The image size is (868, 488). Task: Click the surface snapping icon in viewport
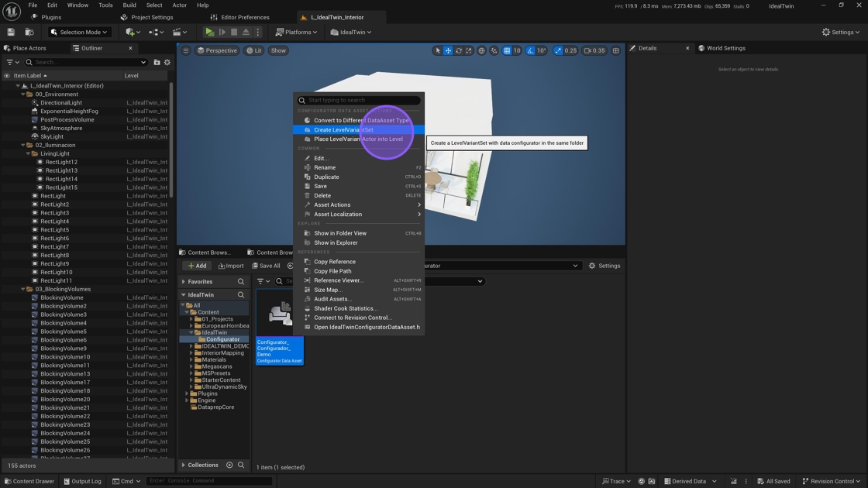494,50
